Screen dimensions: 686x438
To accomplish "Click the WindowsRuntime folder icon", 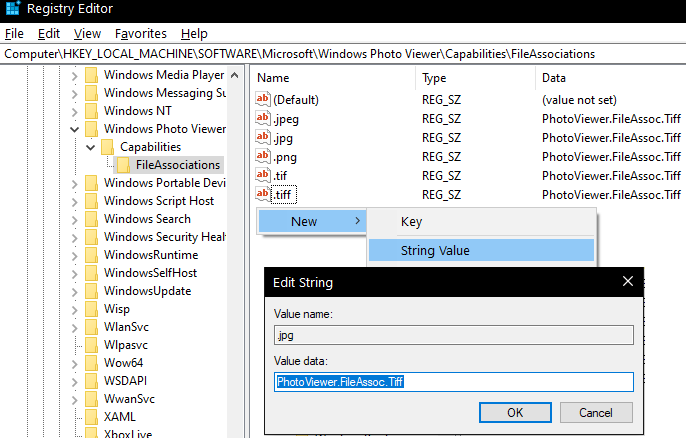I will click(x=91, y=255).
